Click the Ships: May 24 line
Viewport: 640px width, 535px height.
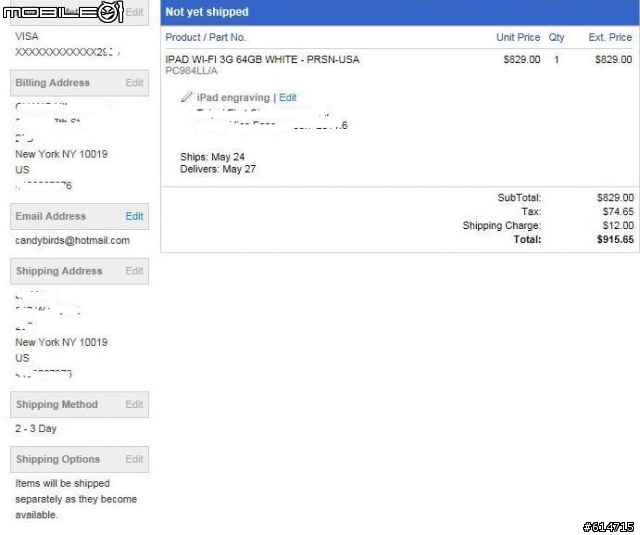coord(212,157)
